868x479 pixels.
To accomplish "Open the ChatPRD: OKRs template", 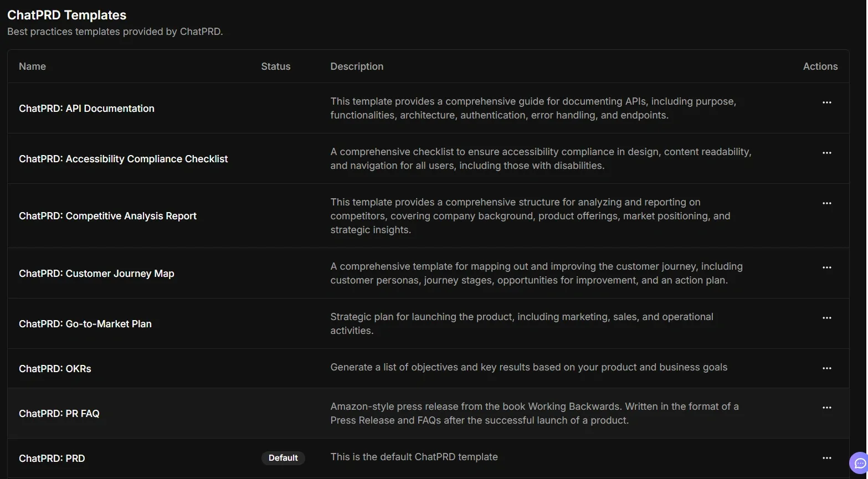I will (55, 368).
